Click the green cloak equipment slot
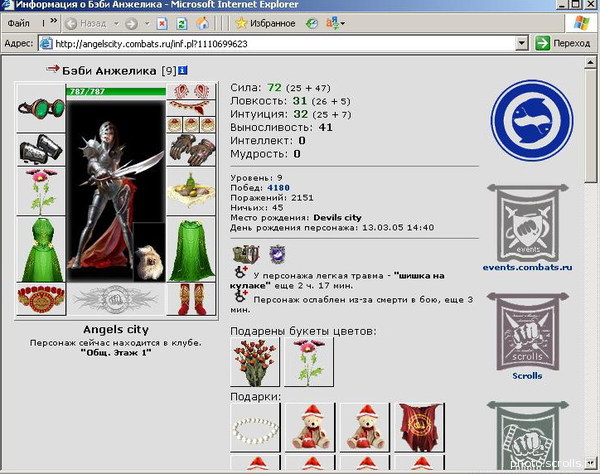 pos(191,249)
